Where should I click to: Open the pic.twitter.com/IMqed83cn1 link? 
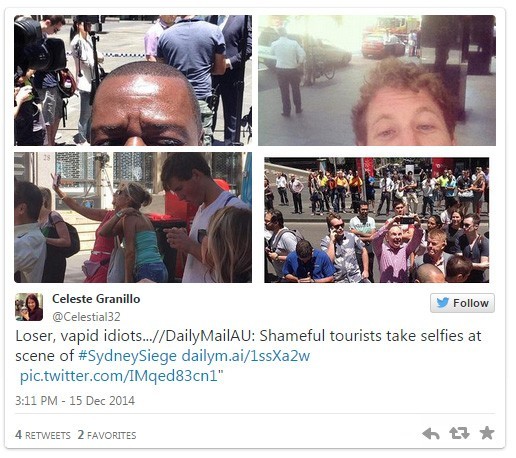pyautogui.click(x=119, y=376)
